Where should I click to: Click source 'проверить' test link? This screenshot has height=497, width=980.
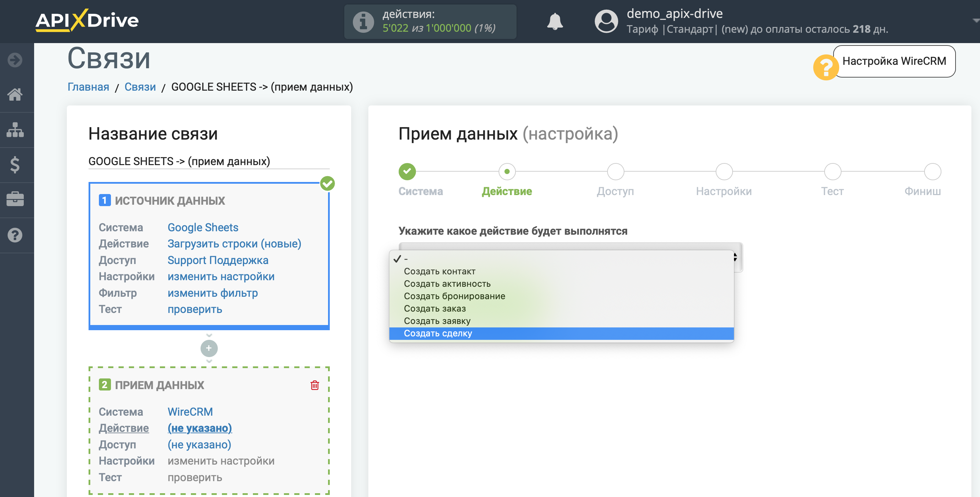[x=195, y=309]
